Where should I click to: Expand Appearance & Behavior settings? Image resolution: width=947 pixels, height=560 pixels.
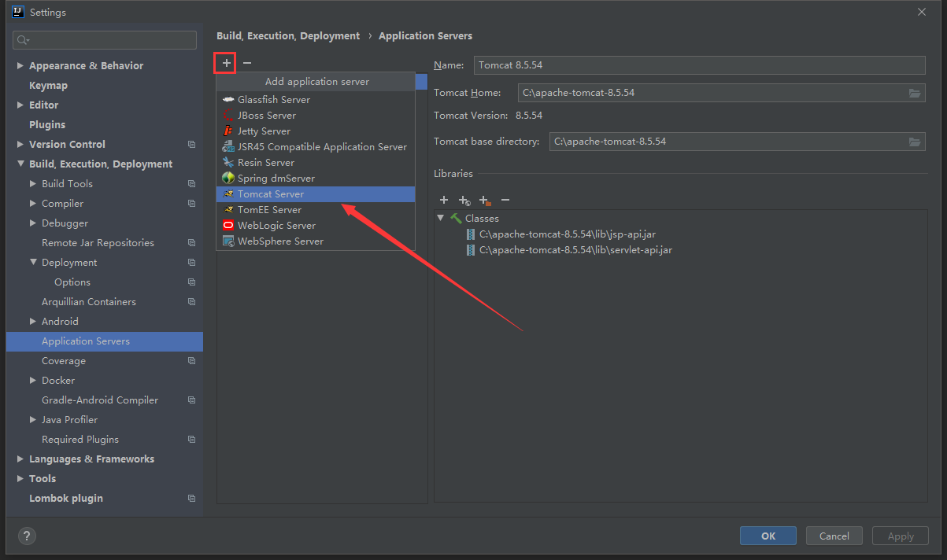(20, 66)
